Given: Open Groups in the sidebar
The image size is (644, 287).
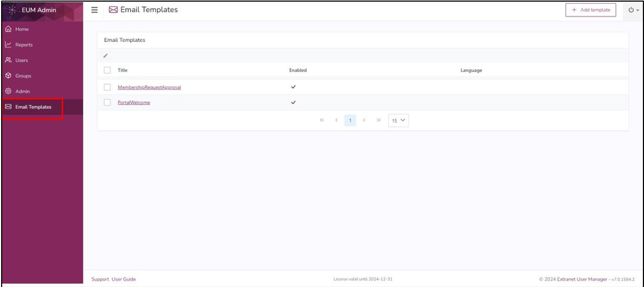Looking at the screenshot, I should 42,76.
